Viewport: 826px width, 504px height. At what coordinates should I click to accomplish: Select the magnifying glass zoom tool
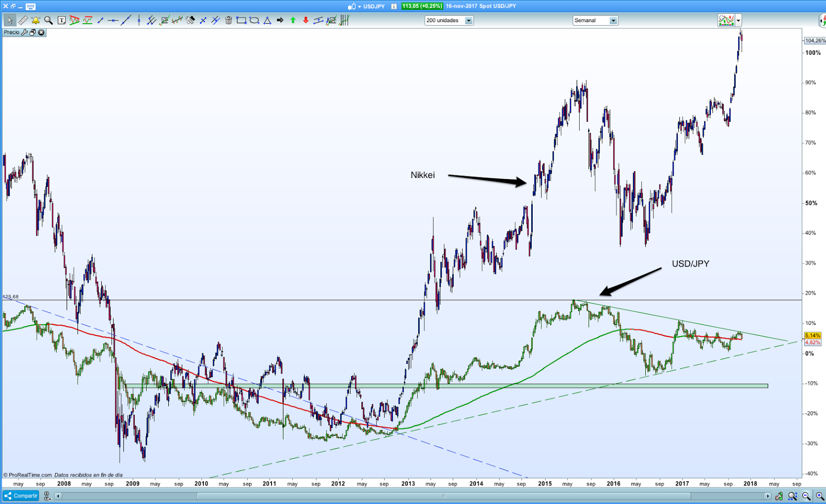pos(49,21)
